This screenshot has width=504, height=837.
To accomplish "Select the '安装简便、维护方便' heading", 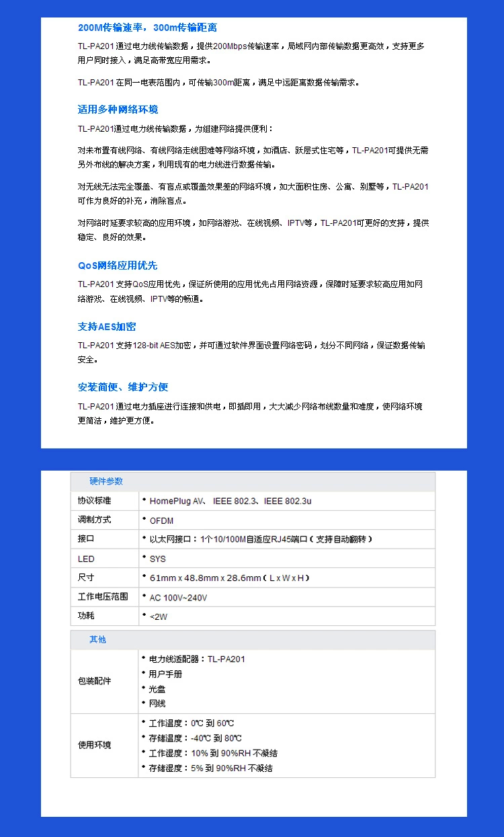I will (122, 387).
